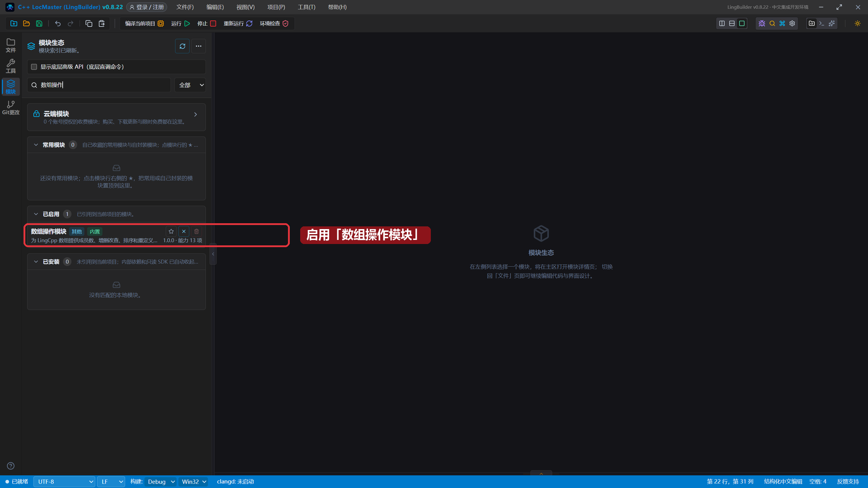Open the 全部 filter dropdown

[190, 85]
